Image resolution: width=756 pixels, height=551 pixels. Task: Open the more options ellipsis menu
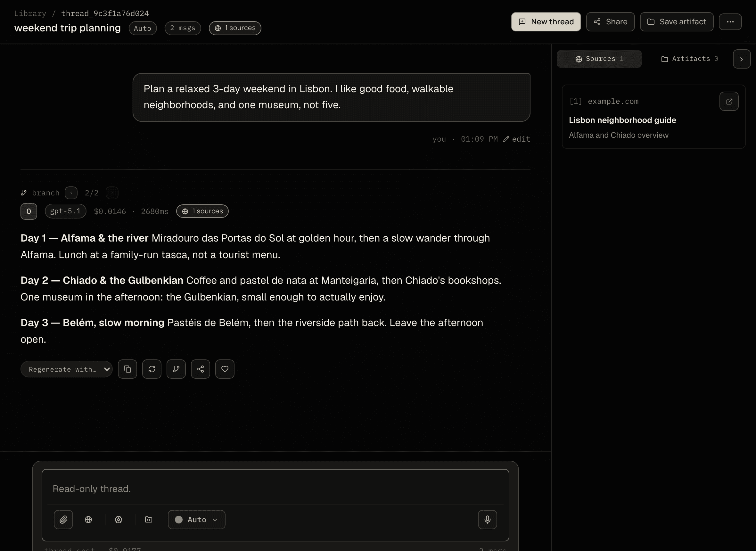(x=730, y=22)
